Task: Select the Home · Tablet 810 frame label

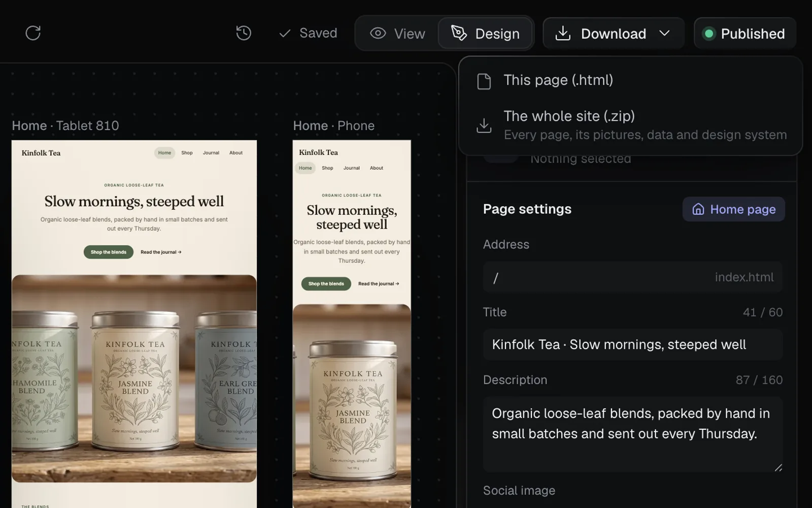Action: [65, 125]
